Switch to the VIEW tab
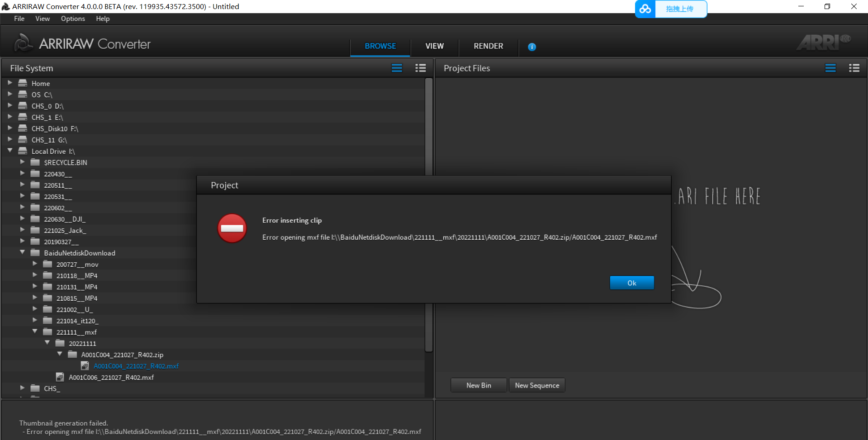This screenshot has width=868, height=440. click(434, 46)
